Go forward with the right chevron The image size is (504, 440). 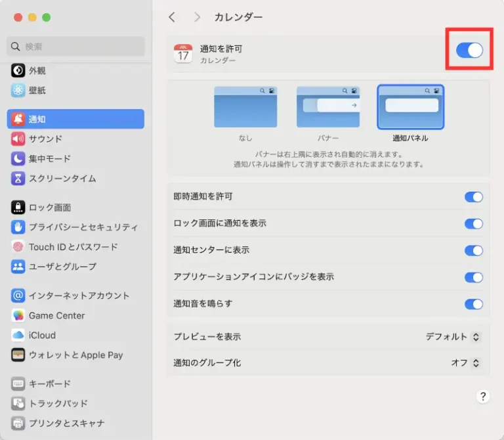[x=197, y=17]
